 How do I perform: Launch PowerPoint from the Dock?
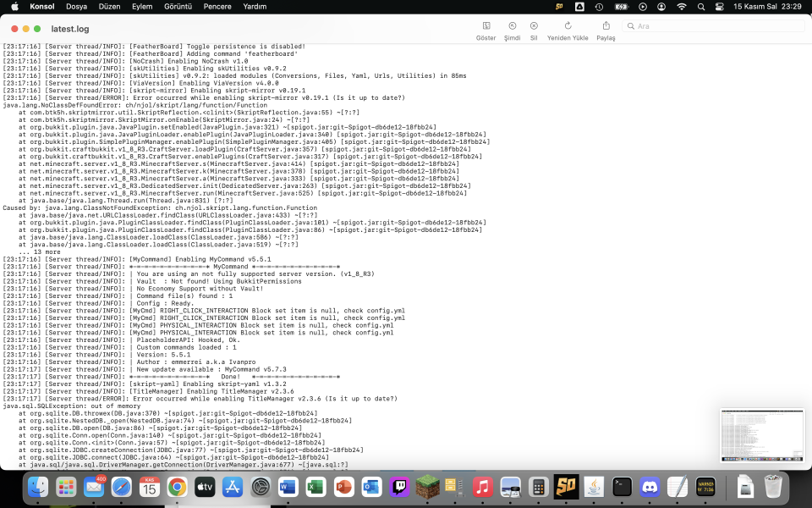point(344,488)
